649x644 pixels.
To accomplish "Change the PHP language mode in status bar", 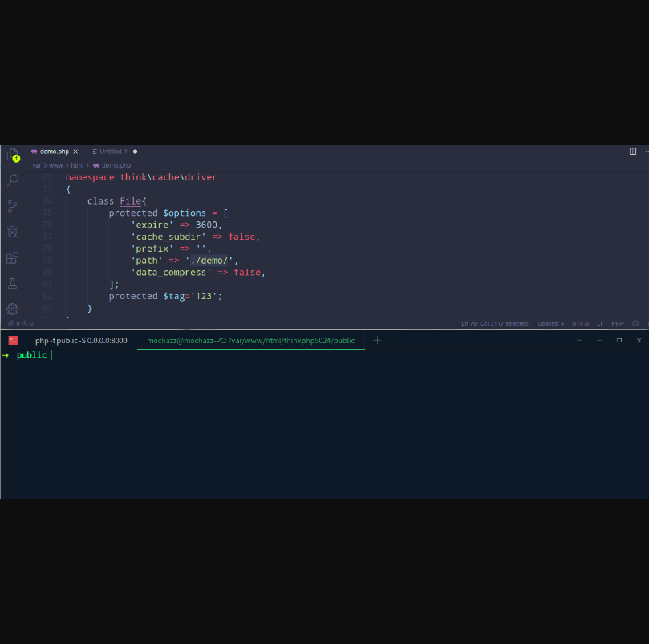I will tap(618, 323).
